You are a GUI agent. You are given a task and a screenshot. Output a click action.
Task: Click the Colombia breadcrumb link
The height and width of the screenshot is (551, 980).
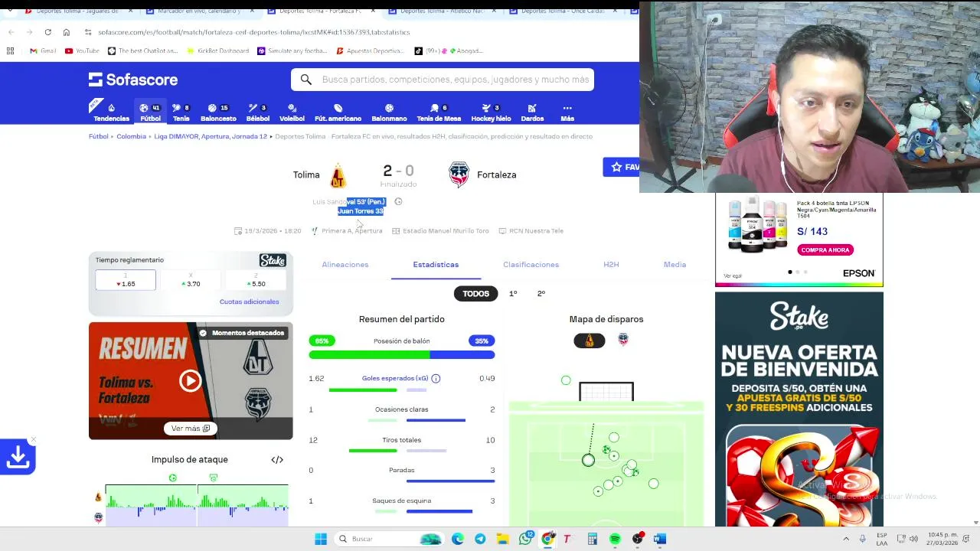pyautogui.click(x=132, y=136)
